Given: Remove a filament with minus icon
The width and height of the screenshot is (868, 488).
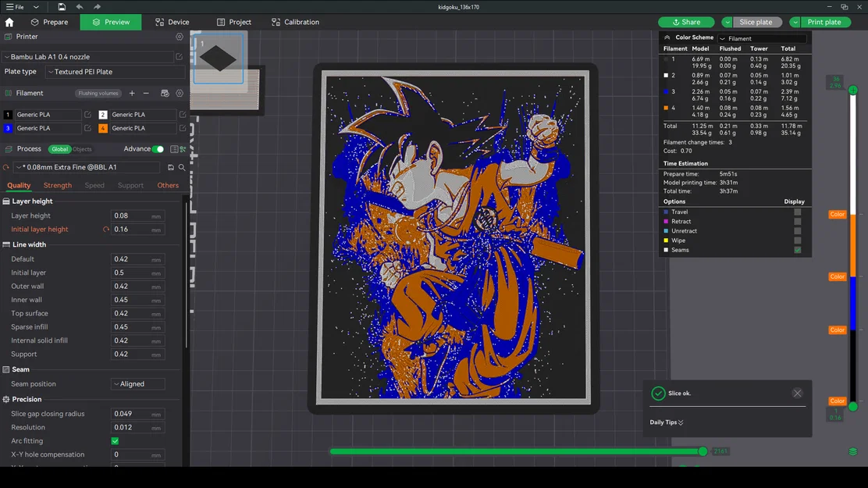Looking at the screenshot, I should [146, 93].
